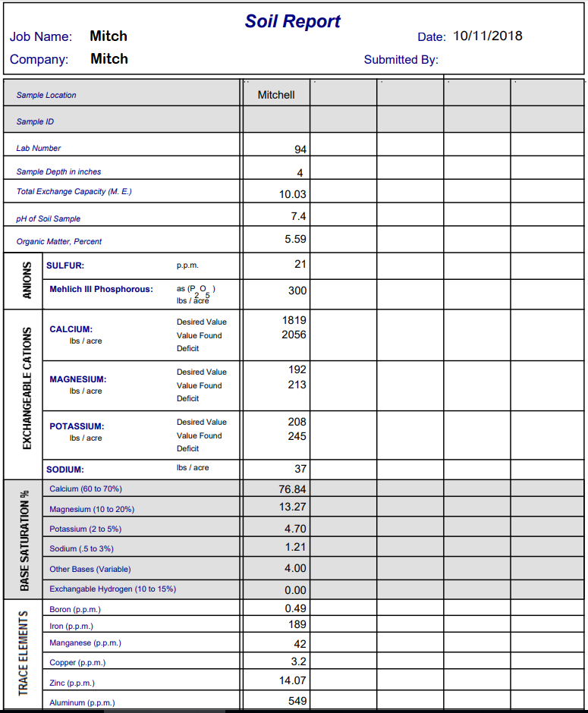The height and width of the screenshot is (713, 588).
Task: Click the Zinc (p.p.m.) label
Action: (x=72, y=683)
